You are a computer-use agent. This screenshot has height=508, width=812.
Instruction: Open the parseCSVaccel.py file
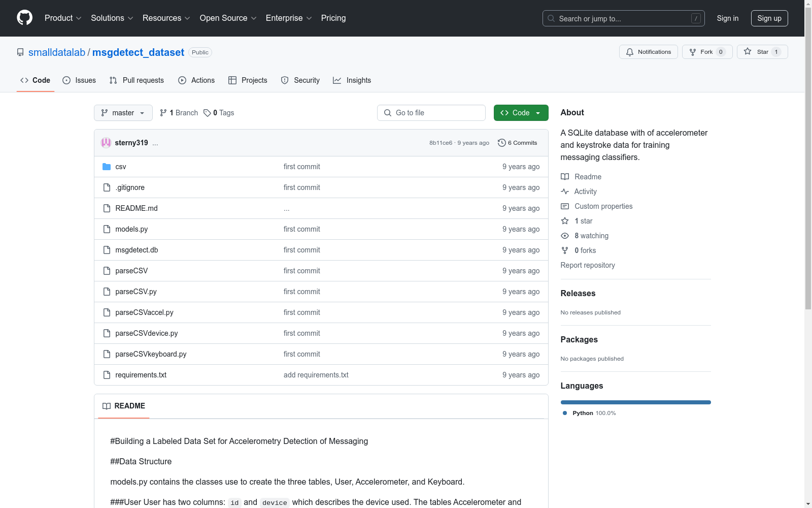click(x=144, y=312)
